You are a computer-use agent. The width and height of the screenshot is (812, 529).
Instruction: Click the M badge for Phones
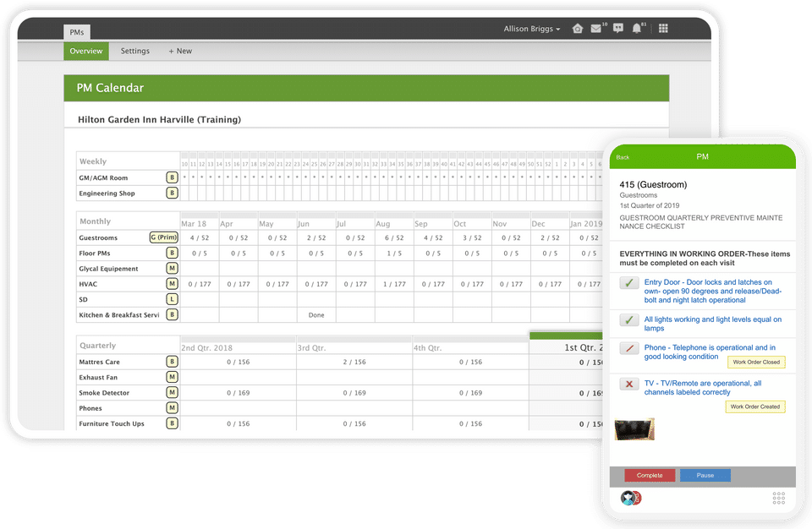(x=172, y=408)
